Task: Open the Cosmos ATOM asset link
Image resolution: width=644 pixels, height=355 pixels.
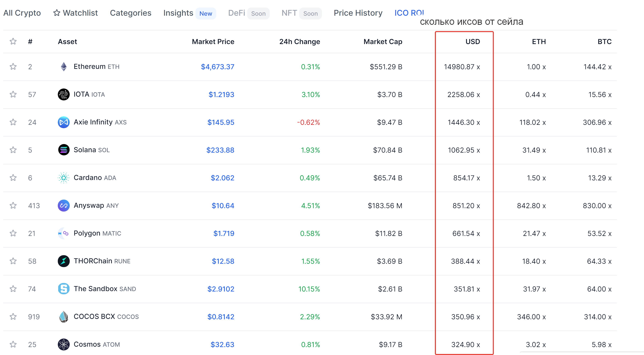Action: coord(97,344)
